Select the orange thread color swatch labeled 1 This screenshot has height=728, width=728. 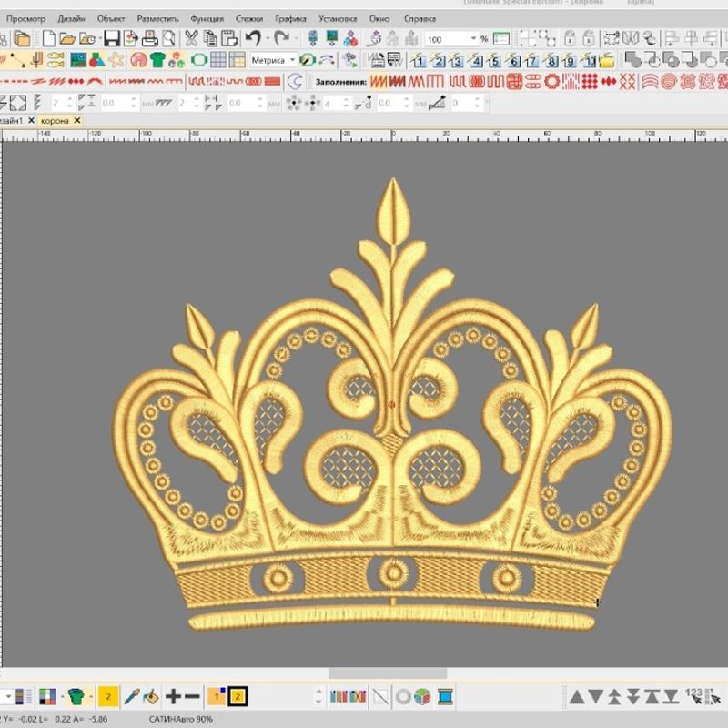pyautogui.click(x=217, y=696)
